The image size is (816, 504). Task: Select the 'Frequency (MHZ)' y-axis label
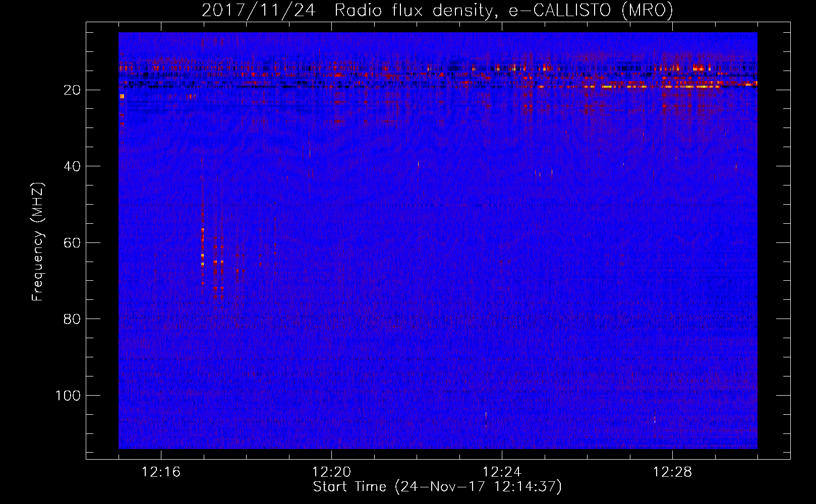(38, 241)
